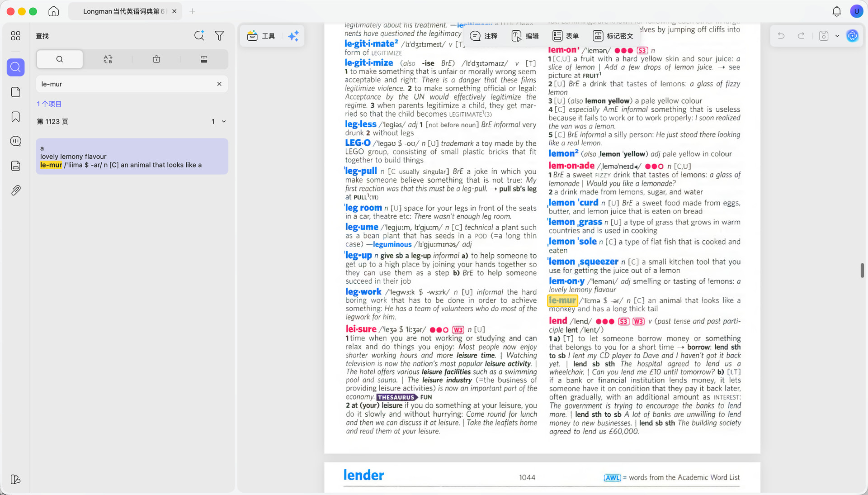Click the AI search icon beside 查找
868x495 pixels.
tap(199, 36)
